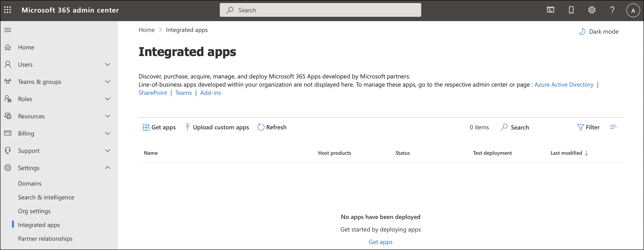Open the Help question mark icon
Image resolution: width=644 pixels, height=250 pixels.
[612, 10]
